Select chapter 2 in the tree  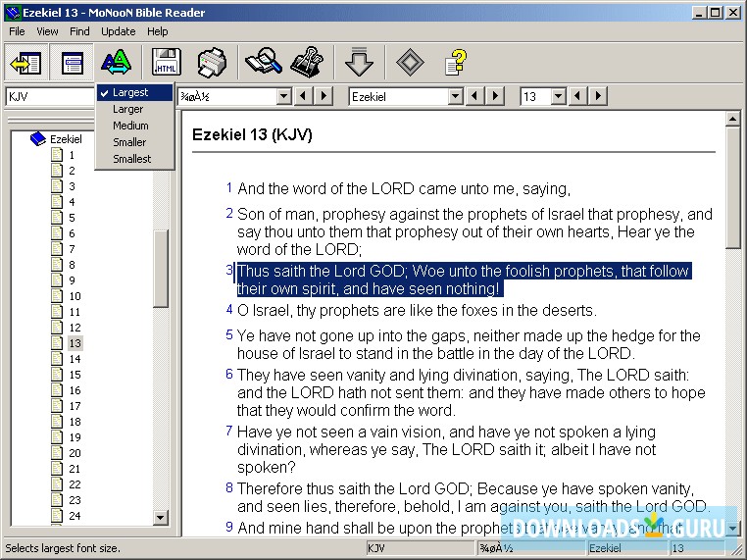pos(72,171)
